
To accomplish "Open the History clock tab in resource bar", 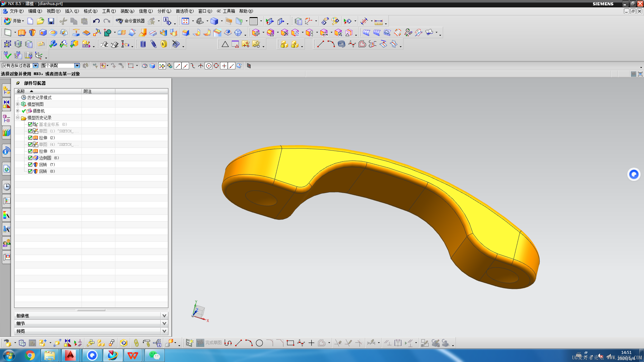I will 6,187.
